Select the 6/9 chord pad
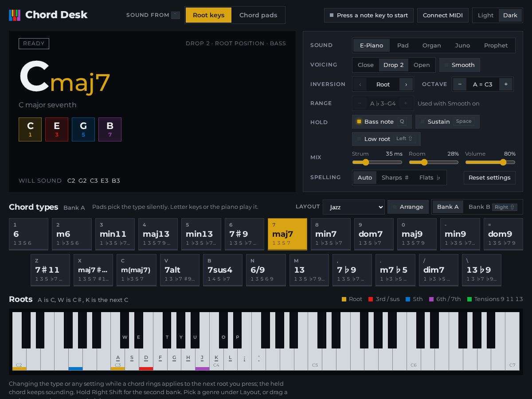This screenshot has width=532, height=399. (x=266, y=270)
